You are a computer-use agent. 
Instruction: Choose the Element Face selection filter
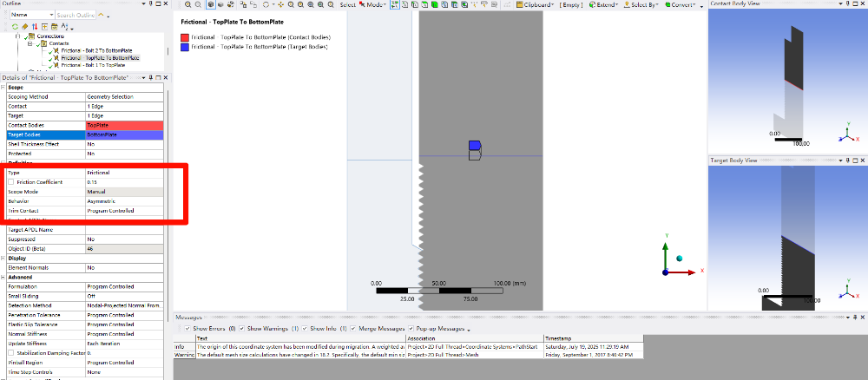[455, 4]
